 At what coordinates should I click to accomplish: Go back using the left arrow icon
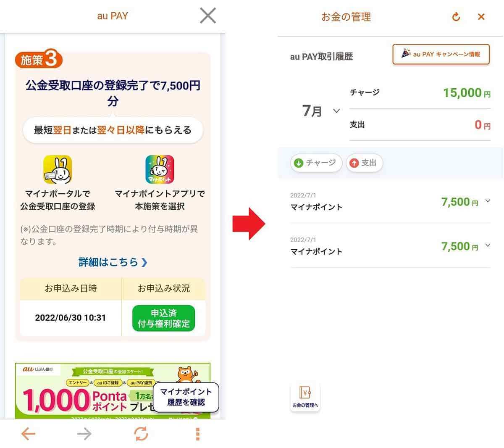28,433
